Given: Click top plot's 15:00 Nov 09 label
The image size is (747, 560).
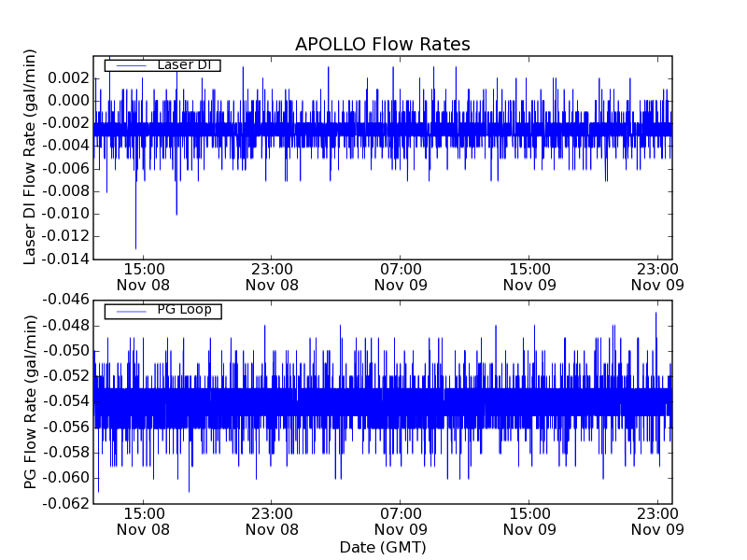Looking at the screenshot, I should 529,277.
